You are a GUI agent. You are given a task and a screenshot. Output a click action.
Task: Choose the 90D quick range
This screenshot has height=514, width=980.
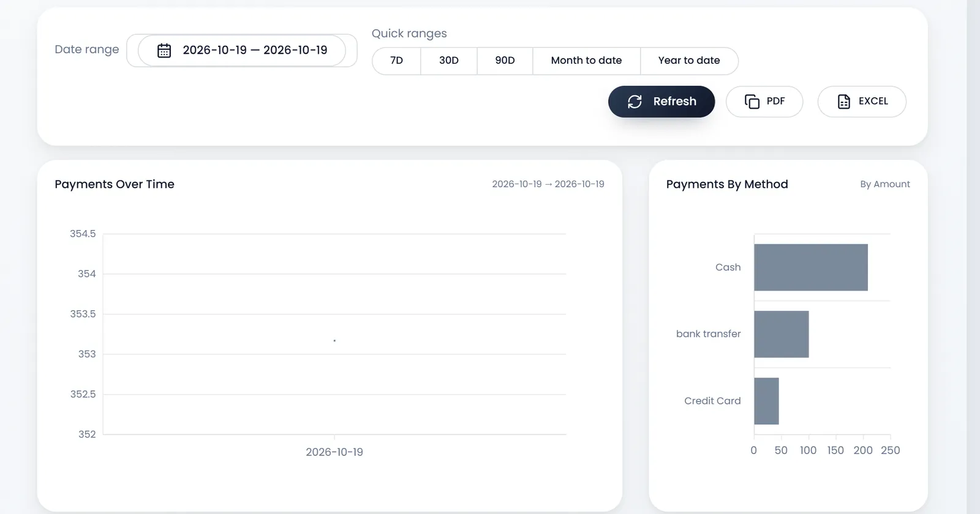point(505,61)
